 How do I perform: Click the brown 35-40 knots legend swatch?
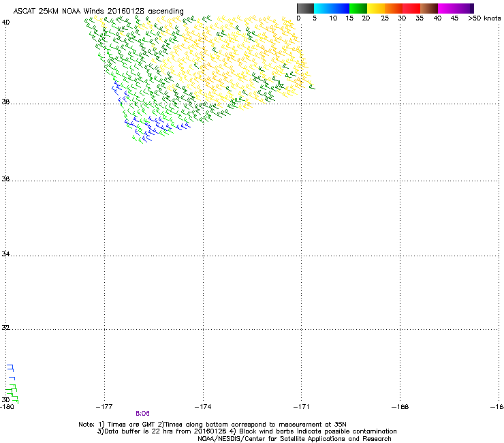(x=429, y=8)
